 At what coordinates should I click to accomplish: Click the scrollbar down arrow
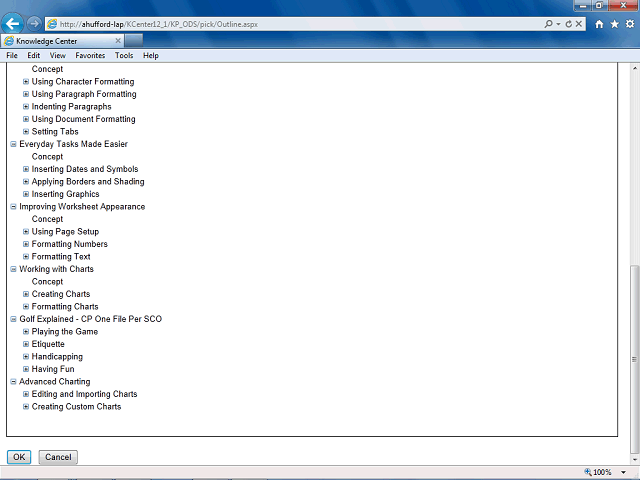pos(634,460)
